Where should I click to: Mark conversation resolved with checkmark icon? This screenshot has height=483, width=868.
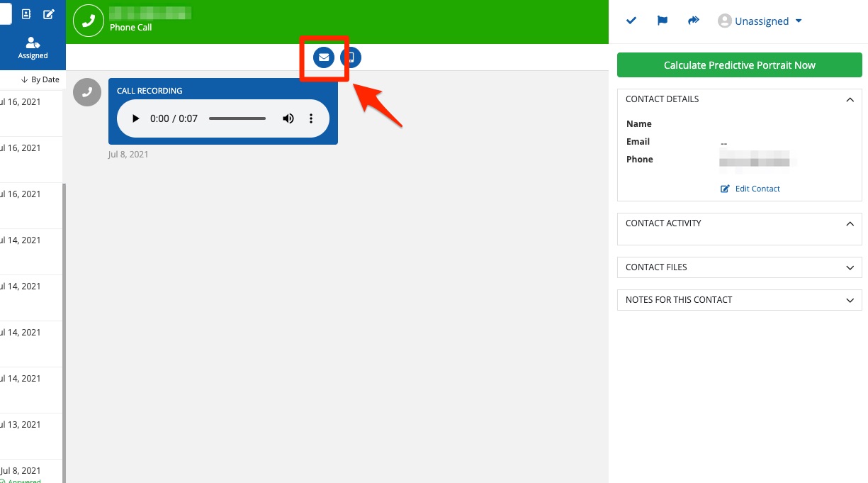[x=631, y=21]
